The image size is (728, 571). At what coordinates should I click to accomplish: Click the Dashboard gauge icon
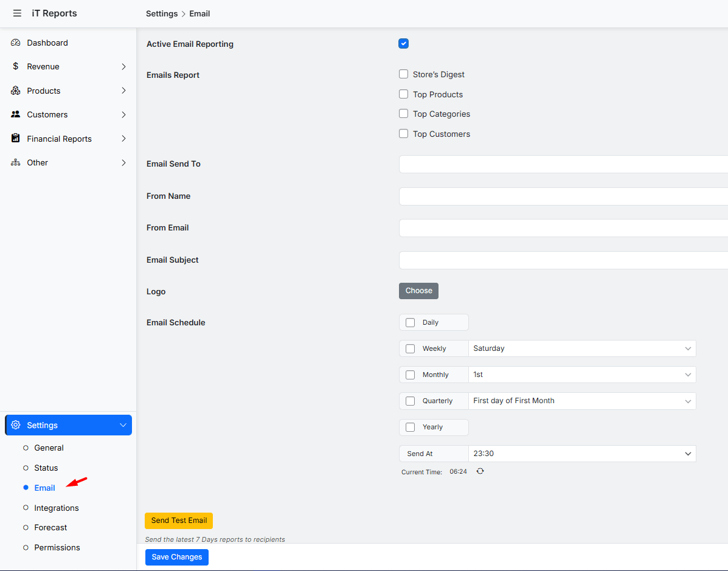[16, 43]
